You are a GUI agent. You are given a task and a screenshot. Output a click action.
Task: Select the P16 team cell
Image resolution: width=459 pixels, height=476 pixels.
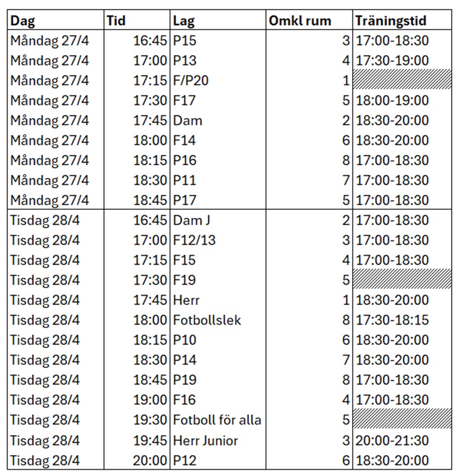tap(185, 160)
